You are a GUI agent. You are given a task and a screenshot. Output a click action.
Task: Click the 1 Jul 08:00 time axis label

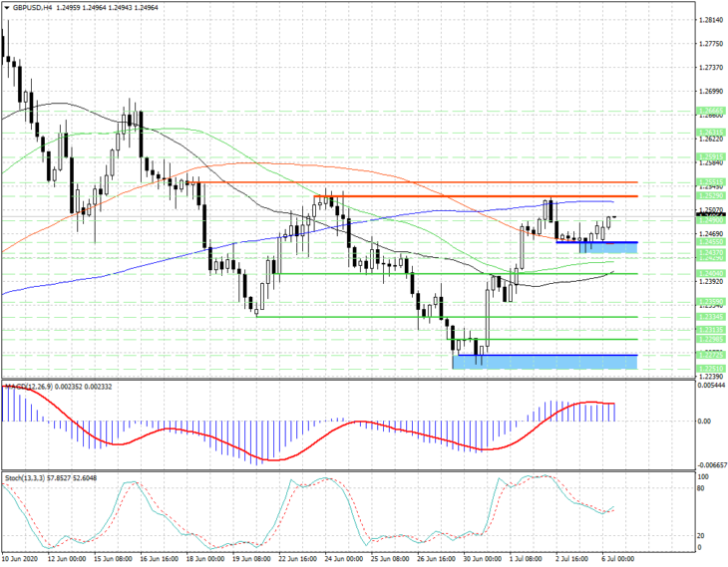tap(526, 559)
